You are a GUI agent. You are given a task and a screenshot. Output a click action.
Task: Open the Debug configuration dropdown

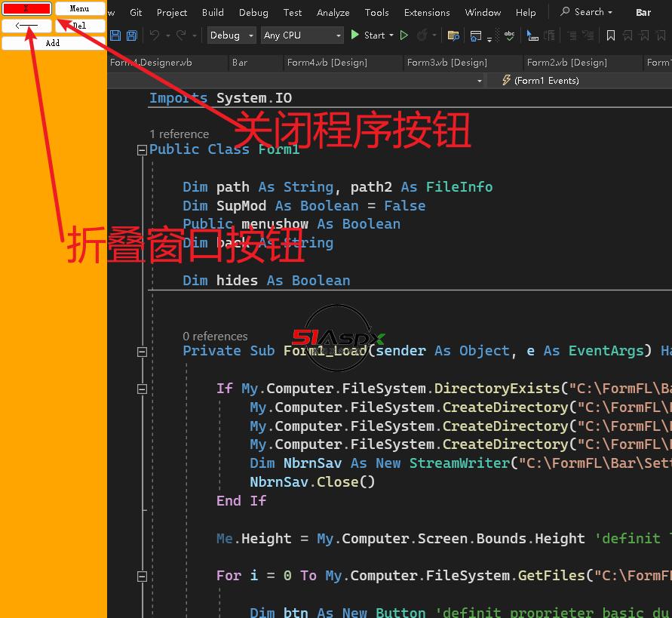tap(232, 35)
